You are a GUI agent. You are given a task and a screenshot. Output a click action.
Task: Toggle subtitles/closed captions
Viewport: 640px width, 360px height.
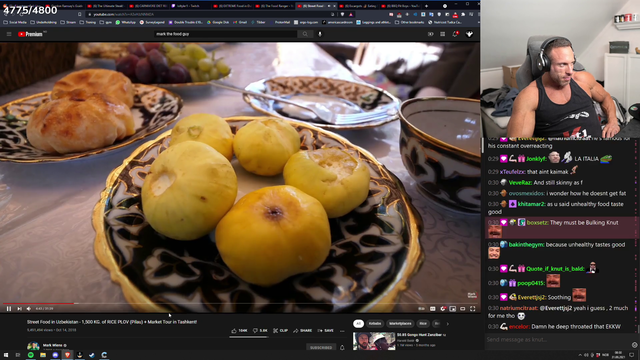click(x=433, y=309)
